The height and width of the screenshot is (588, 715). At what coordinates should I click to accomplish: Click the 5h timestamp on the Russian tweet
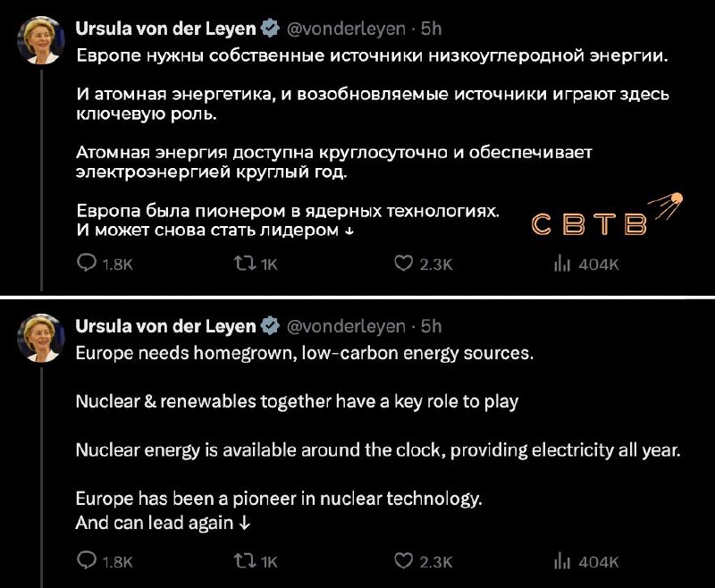point(431,29)
